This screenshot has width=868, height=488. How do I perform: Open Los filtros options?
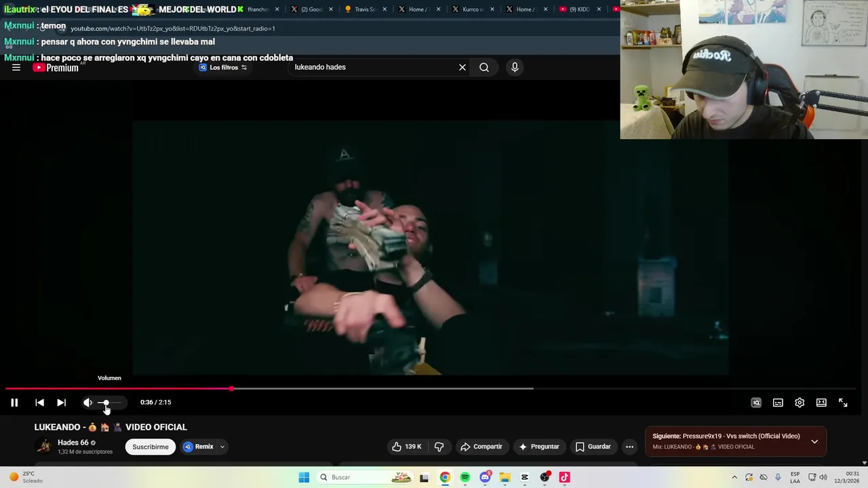point(223,67)
